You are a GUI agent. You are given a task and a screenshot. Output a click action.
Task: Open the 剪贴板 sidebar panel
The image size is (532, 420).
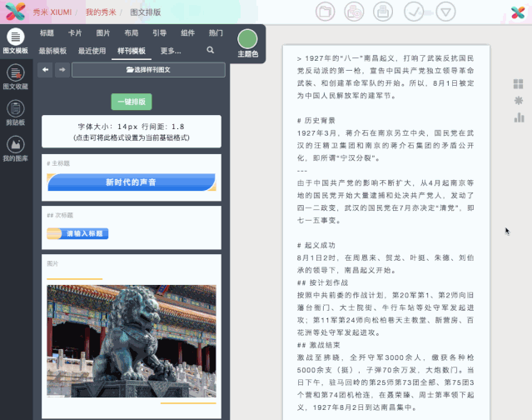pos(15,112)
